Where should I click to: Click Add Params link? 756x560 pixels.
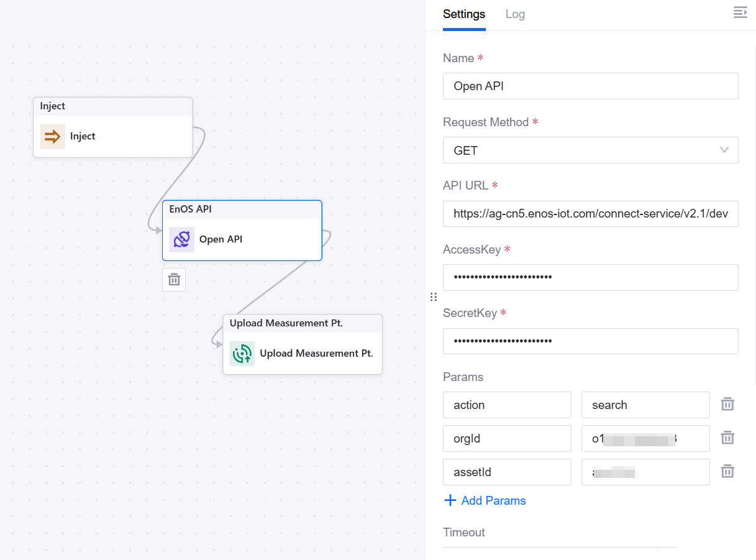pyautogui.click(x=485, y=500)
